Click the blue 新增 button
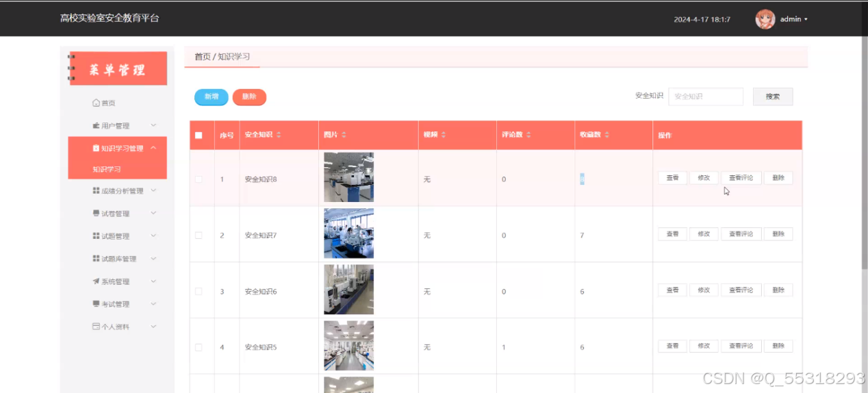868x393 pixels. click(x=212, y=97)
